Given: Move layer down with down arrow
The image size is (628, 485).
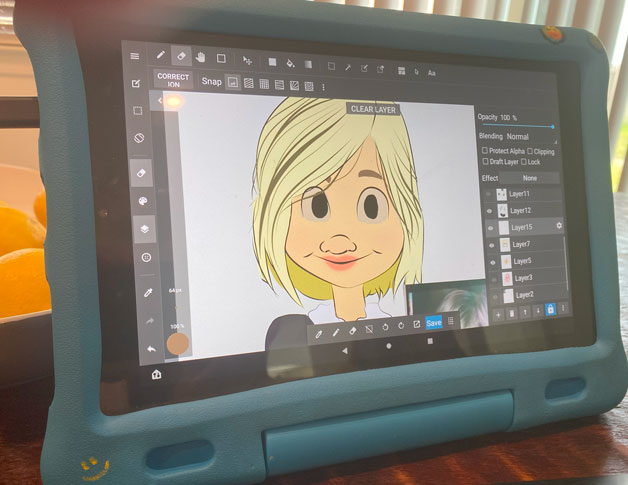Looking at the screenshot, I should pos(538,310).
